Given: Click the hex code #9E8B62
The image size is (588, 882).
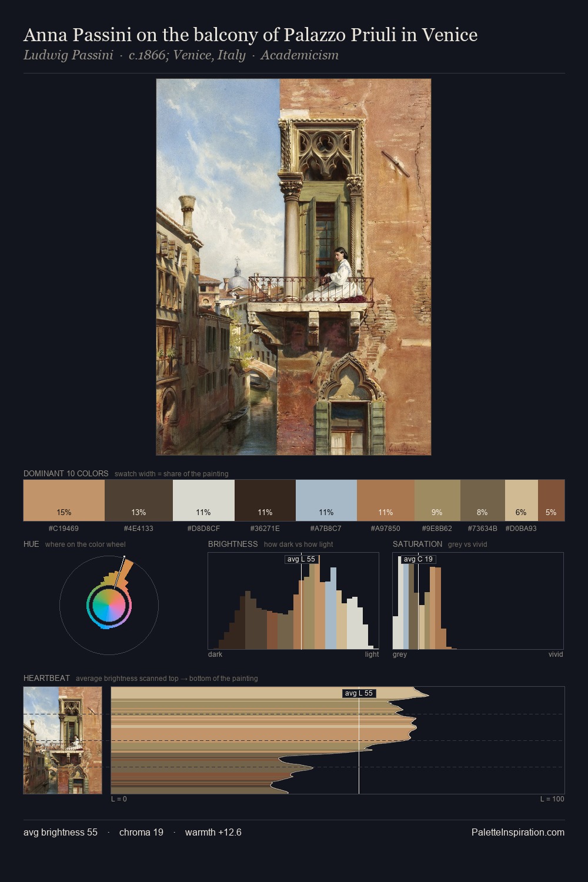Looking at the screenshot, I should click(437, 529).
